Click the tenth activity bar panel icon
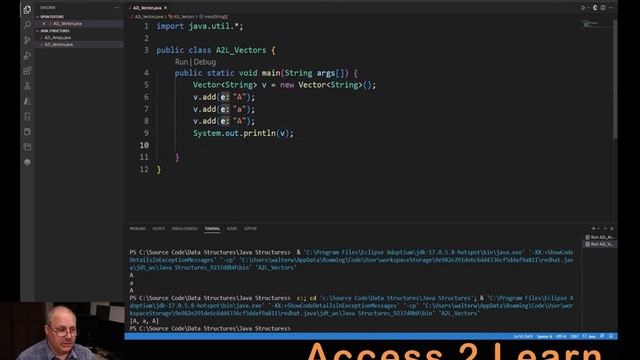This screenshot has height=360, width=640. [x=27, y=147]
